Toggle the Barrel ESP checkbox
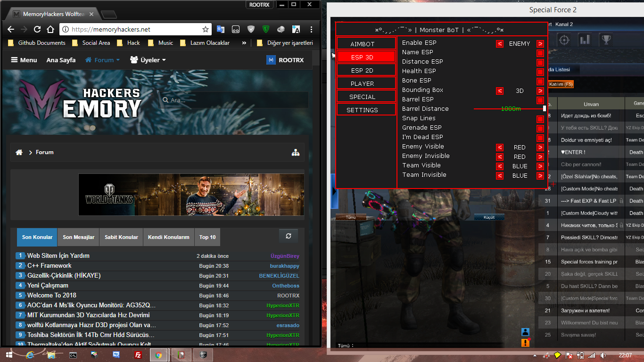 pyautogui.click(x=540, y=100)
